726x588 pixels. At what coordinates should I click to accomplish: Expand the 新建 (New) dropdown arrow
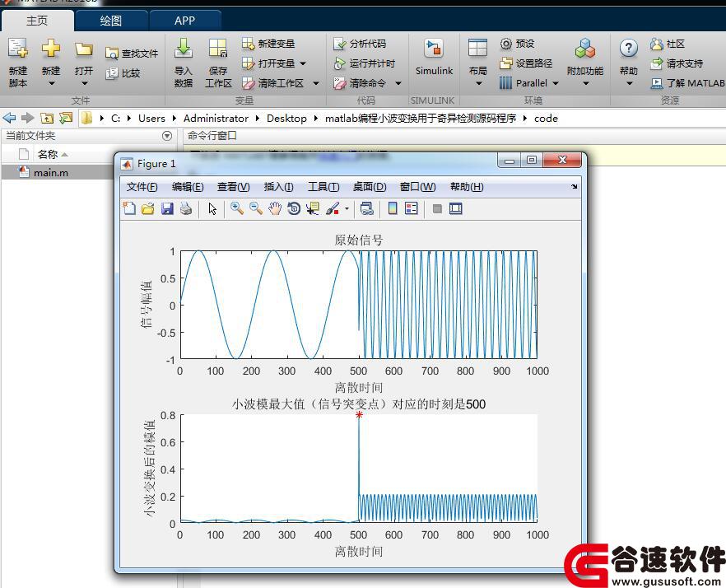pyautogui.click(x=51, y=84)
